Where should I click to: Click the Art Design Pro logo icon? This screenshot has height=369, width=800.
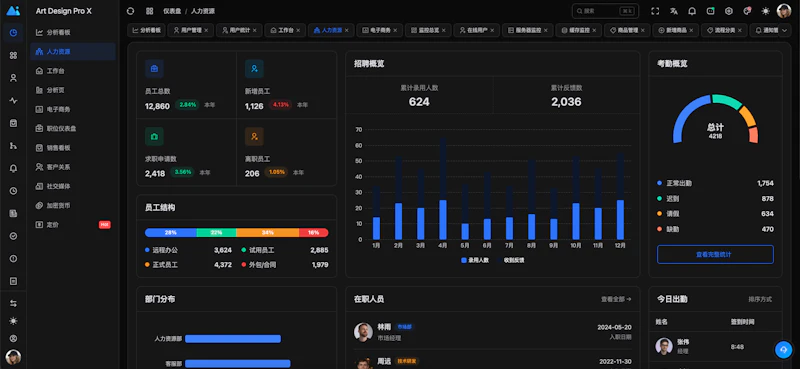tap(13, 11)
